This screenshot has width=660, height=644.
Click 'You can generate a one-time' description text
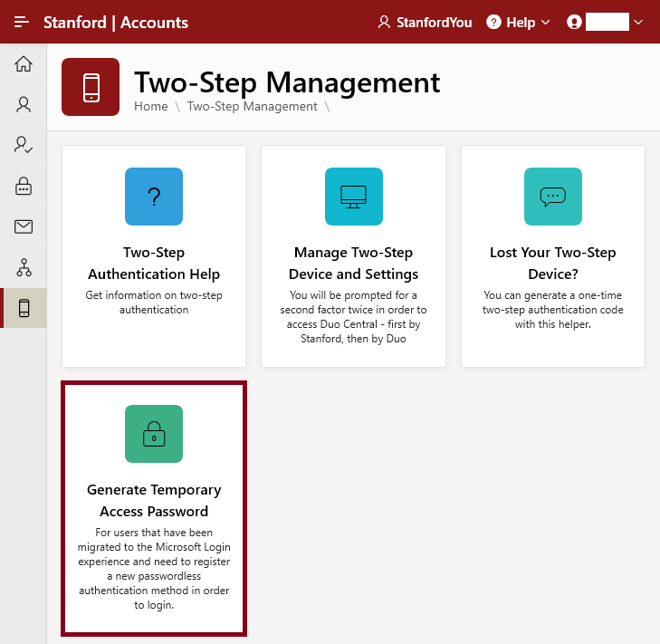(x=552, y=310)
